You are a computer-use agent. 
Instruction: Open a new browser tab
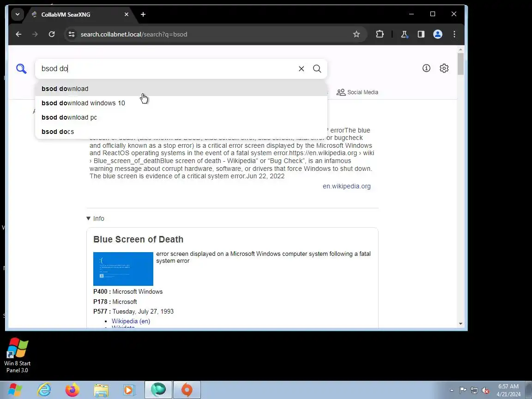click(x=143, y=14)
